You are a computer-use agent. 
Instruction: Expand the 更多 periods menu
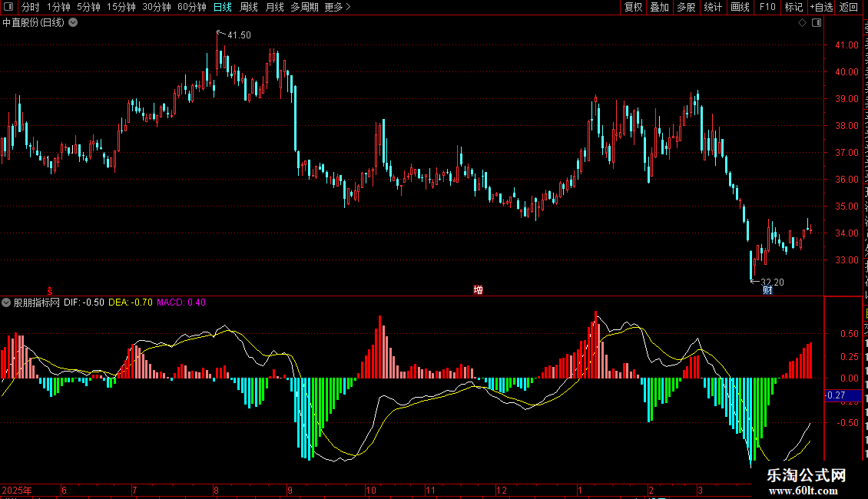338,7
